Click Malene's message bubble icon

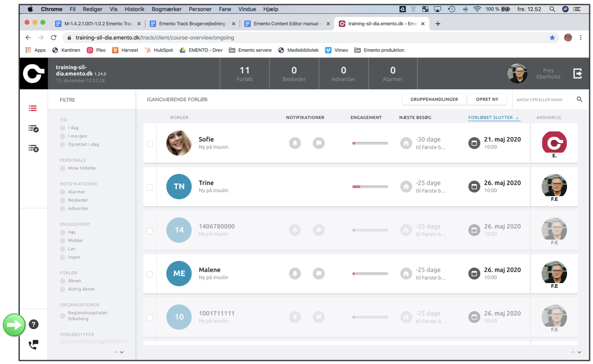coord(319,274)
